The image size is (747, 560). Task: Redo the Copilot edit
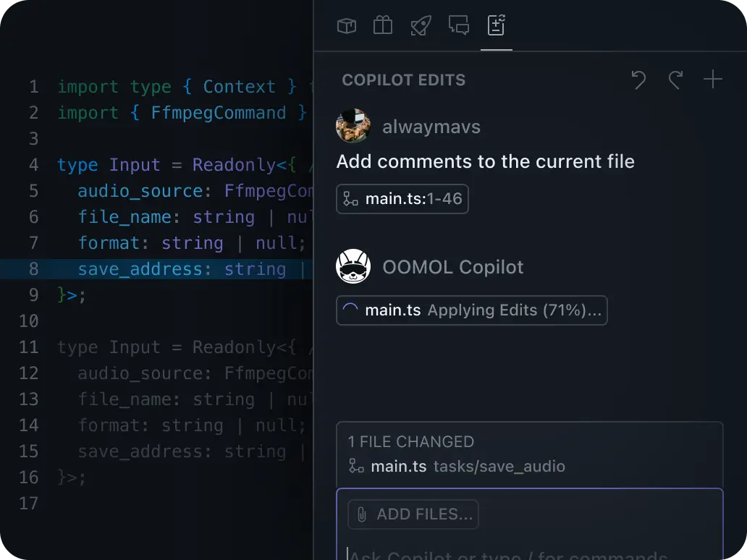[x=675, y=80]
